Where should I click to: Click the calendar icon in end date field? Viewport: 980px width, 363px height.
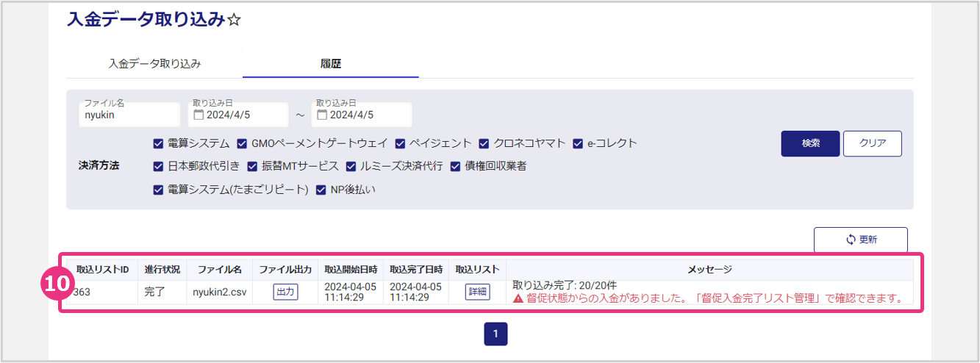click(322, 115)
